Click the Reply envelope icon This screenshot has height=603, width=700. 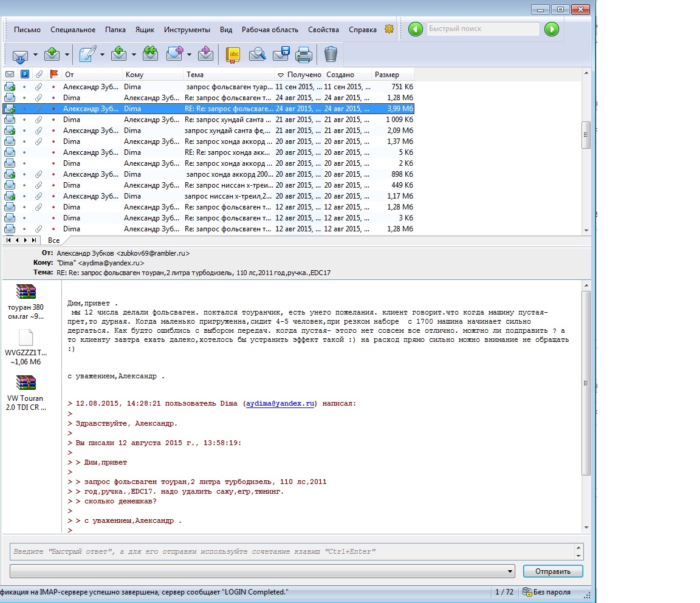click(118, 55)
